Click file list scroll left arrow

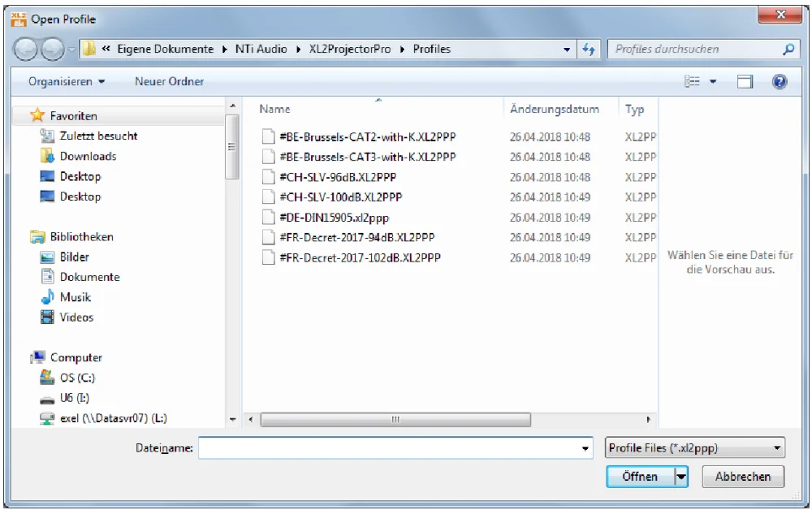[251, 419]
